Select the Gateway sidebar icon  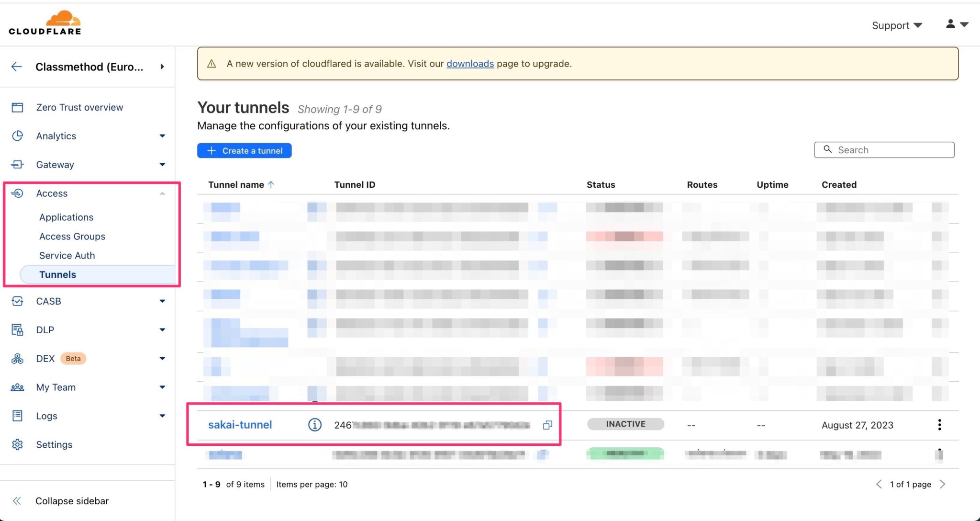pyautogui.click(x=18, y=164)
